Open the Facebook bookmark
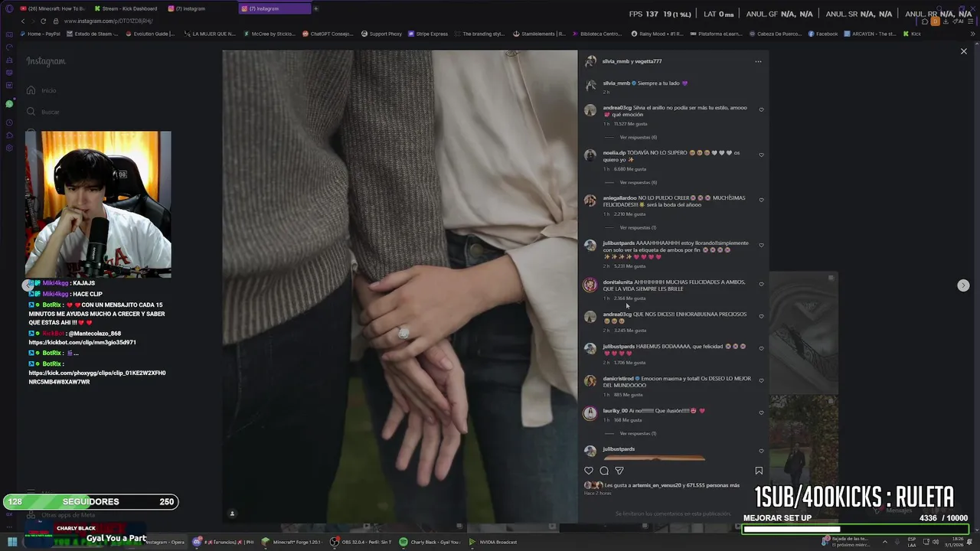The height and width of the screenshot is (551, 980). point(823,34)
